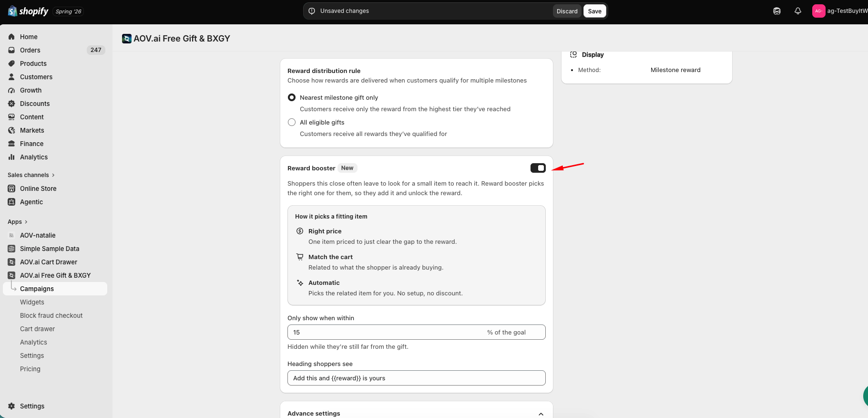This screenshot has width=868, height=418.
Task: Click the Orders inbox icon
Action: click(11, 50)
